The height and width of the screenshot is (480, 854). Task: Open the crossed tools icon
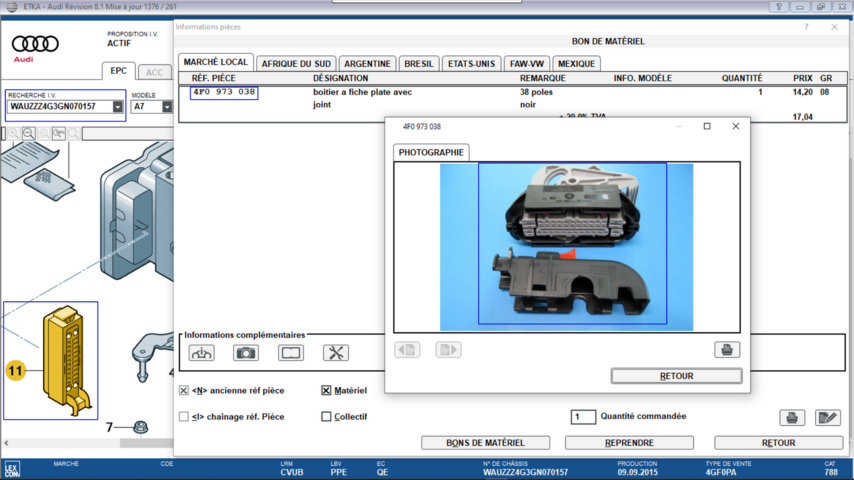(x=336, y=353)
